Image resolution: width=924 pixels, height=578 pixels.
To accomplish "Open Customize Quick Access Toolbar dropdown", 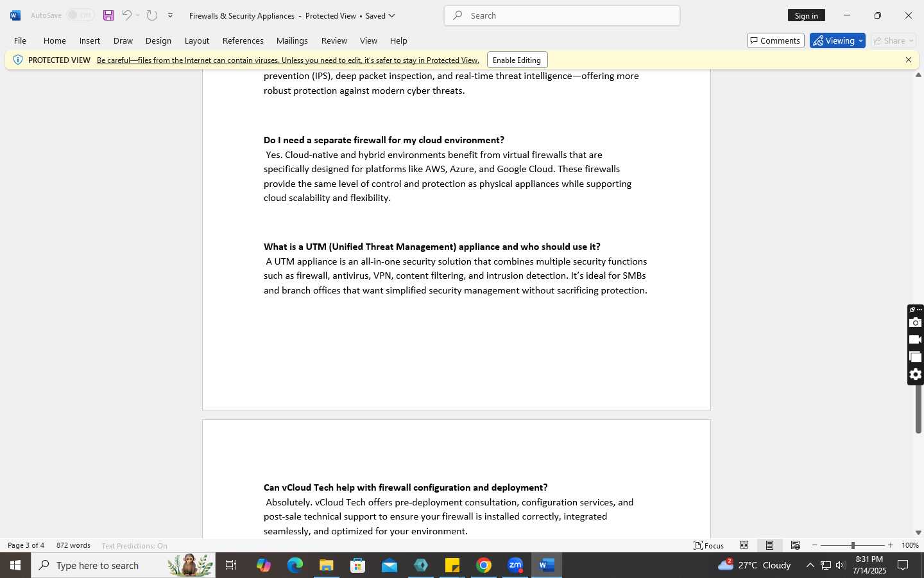I will point(170,15).
